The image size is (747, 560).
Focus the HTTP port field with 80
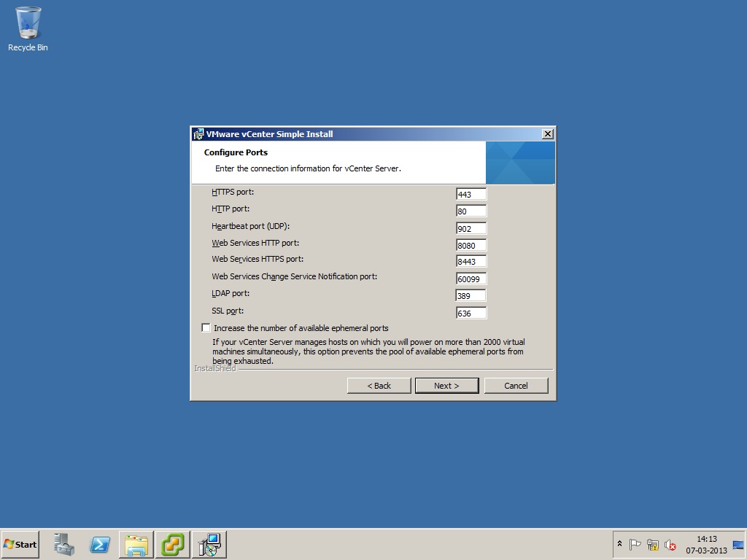click(x=471, y=211)
